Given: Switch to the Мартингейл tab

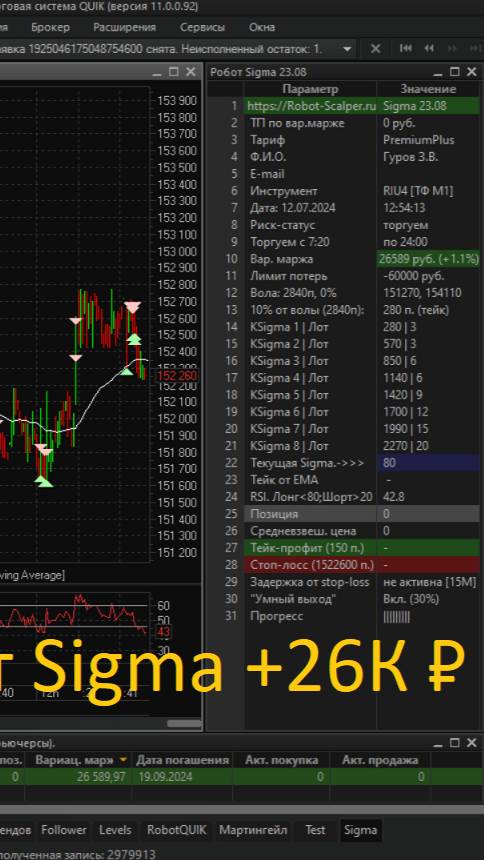Looking at the screenshot, I should click(x=253, y=830).
